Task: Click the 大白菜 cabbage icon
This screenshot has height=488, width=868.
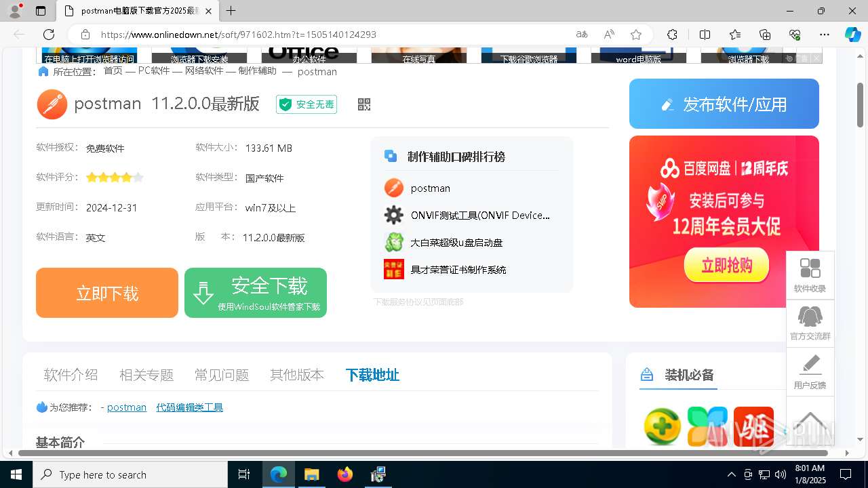Action: coord(393,242)
